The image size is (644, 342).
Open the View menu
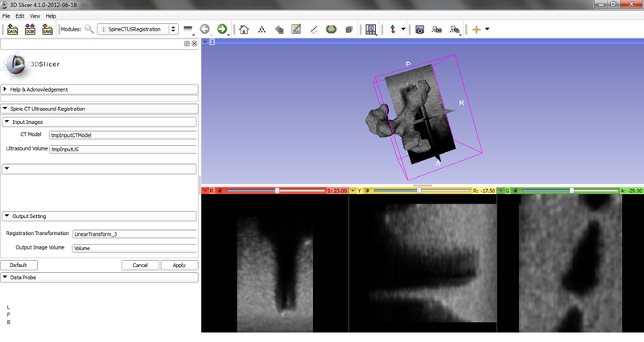[35, 15]
